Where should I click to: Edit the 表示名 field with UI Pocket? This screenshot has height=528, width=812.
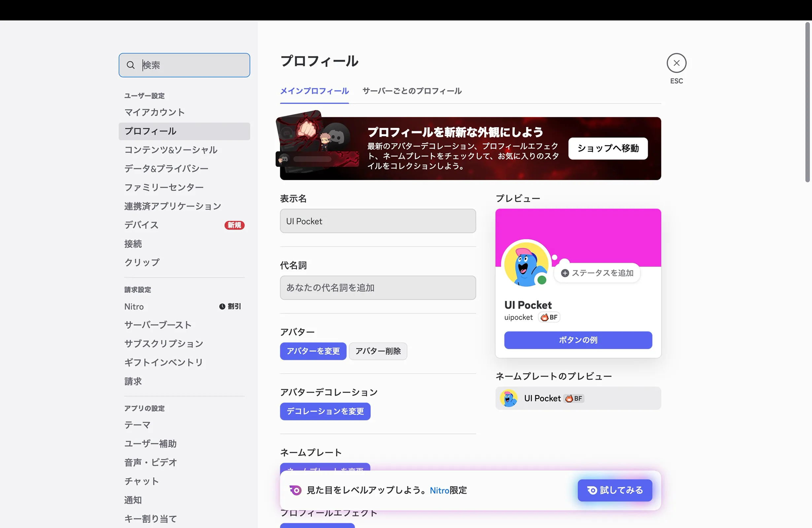point(378,221)
